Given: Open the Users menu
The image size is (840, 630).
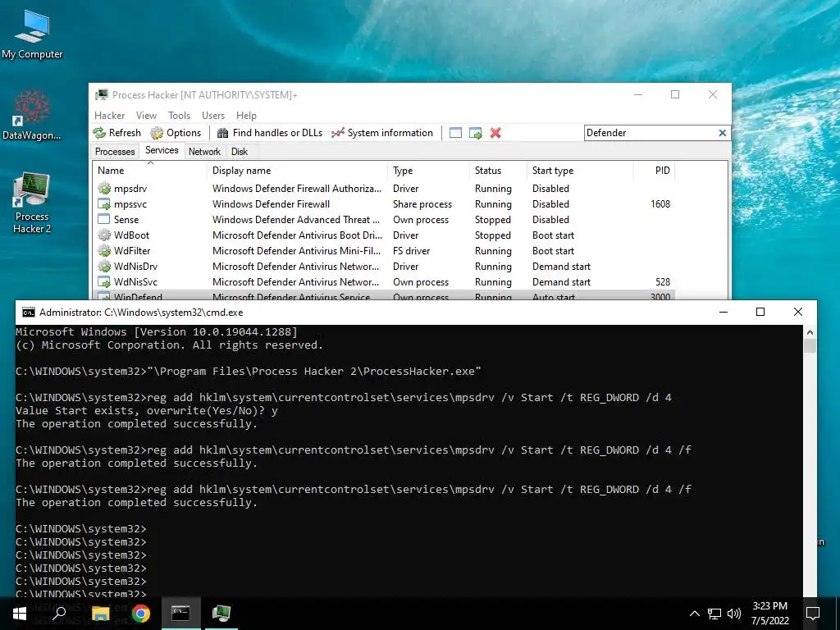Looking at the screenshot, I should [213, 115].
